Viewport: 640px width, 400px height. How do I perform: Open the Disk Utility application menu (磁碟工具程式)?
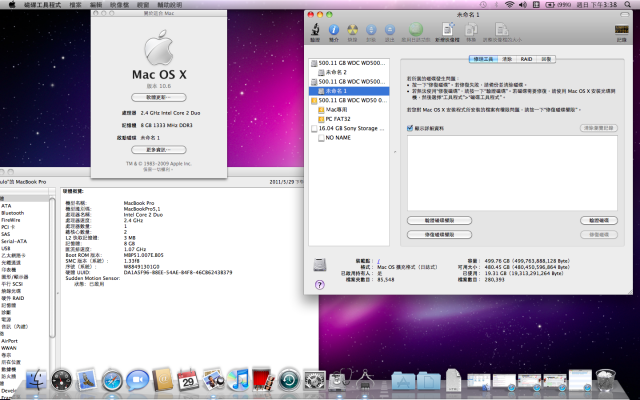[x=42, y=5]
